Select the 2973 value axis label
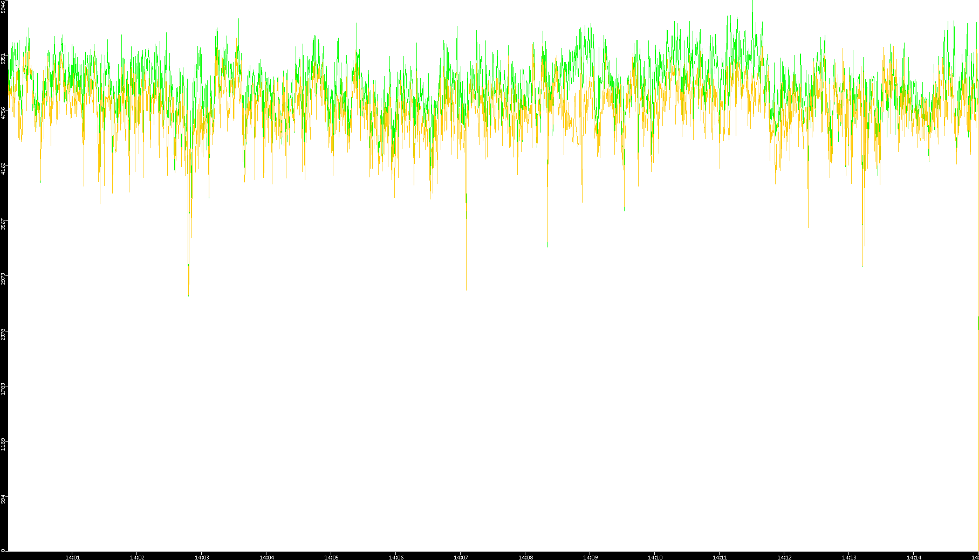Screen dimensions: 979x560 (3, 279)
